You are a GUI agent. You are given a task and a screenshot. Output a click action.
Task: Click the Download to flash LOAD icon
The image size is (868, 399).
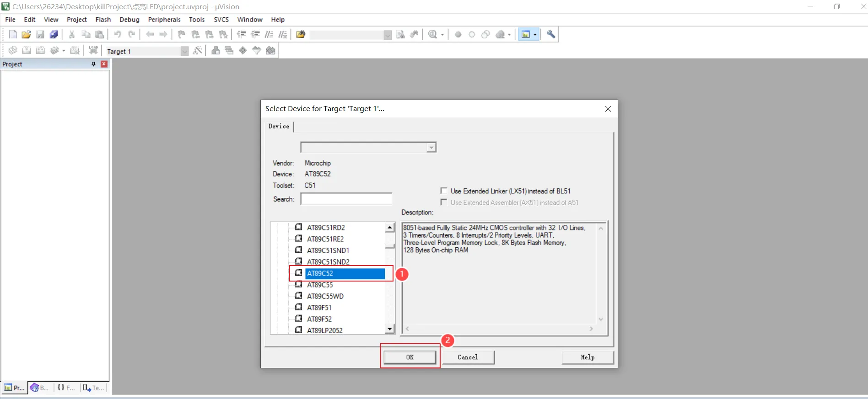point(93,50)
